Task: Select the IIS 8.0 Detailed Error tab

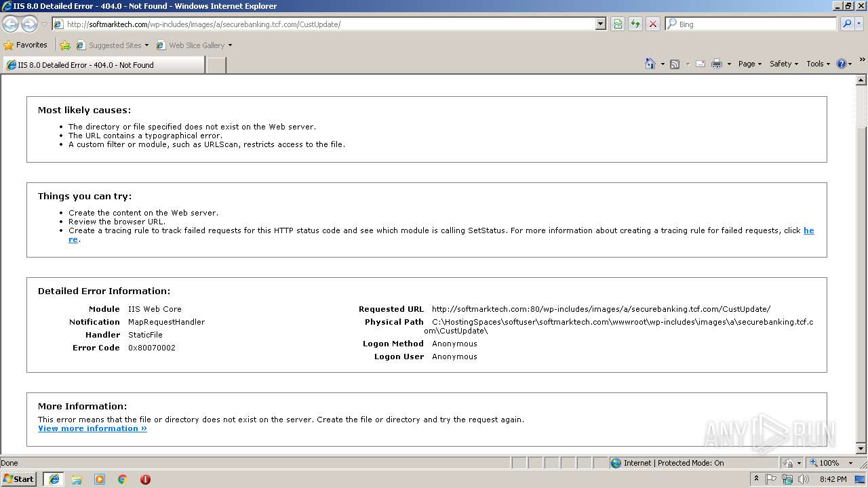Action: [x=103, y=65]
